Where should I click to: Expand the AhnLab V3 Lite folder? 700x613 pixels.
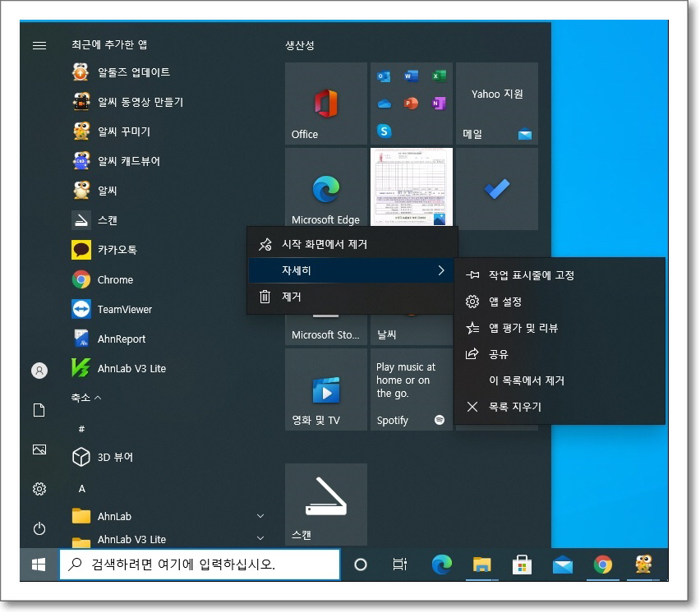(x=169, y=539)
